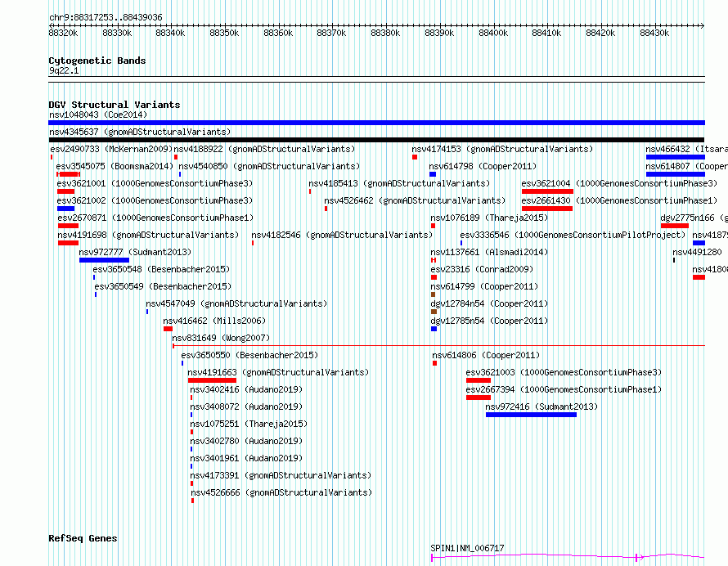Click dgv12784n54 (Cooper2011) label
728x566 pixels.
(489, 303)
